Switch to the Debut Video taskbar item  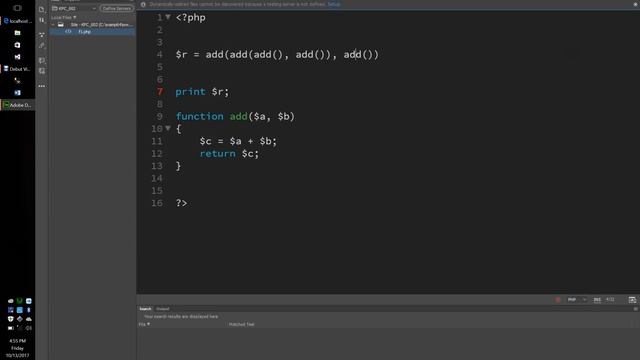click(x=18, y=69)
